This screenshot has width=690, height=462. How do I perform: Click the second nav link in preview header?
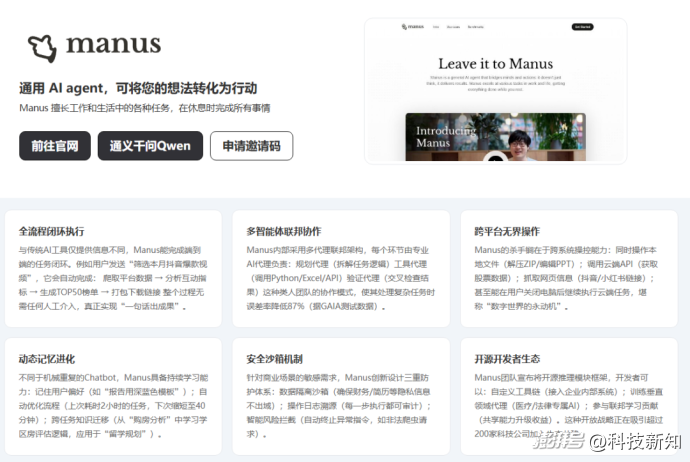[x=453, y=27]
